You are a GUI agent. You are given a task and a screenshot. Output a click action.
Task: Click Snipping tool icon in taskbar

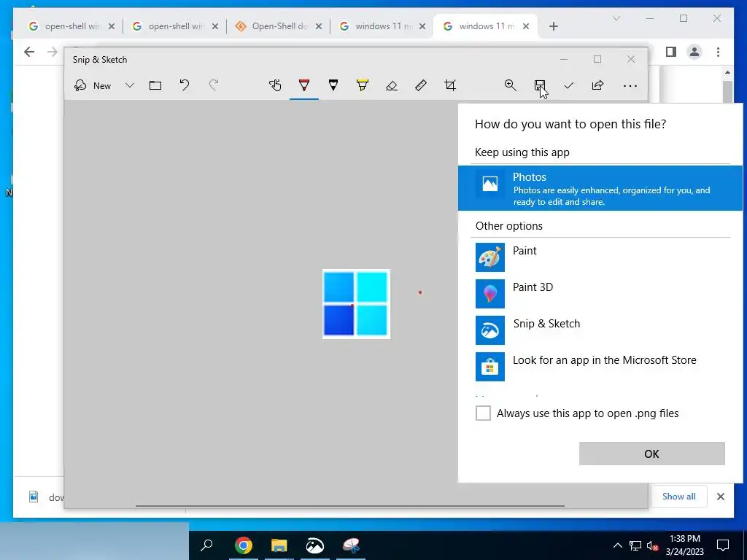351,545
